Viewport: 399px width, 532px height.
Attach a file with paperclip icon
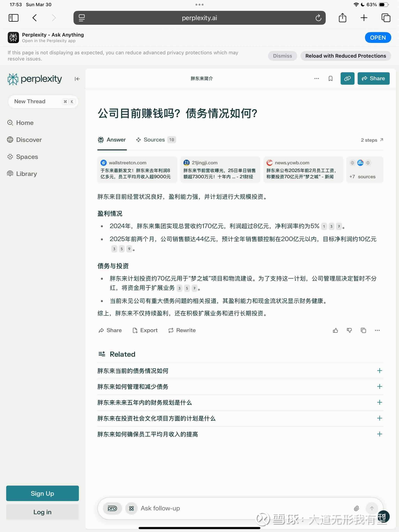356,508
